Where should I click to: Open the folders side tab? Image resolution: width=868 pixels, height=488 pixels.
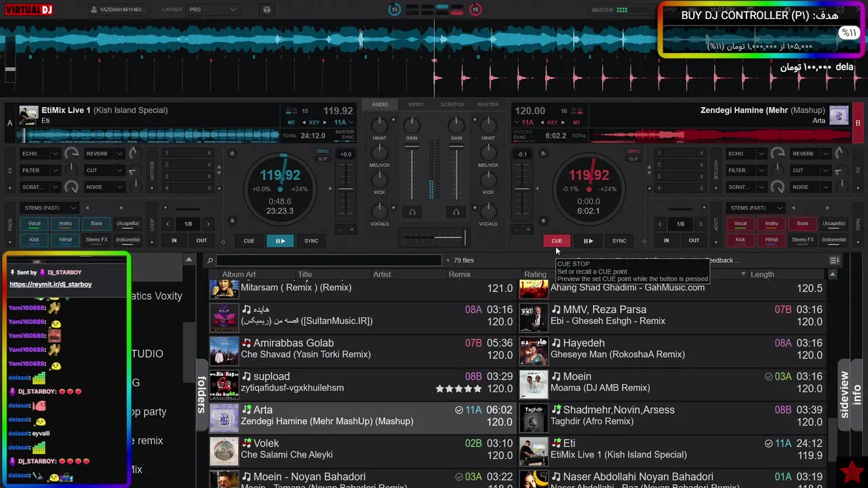coord(201,394)
